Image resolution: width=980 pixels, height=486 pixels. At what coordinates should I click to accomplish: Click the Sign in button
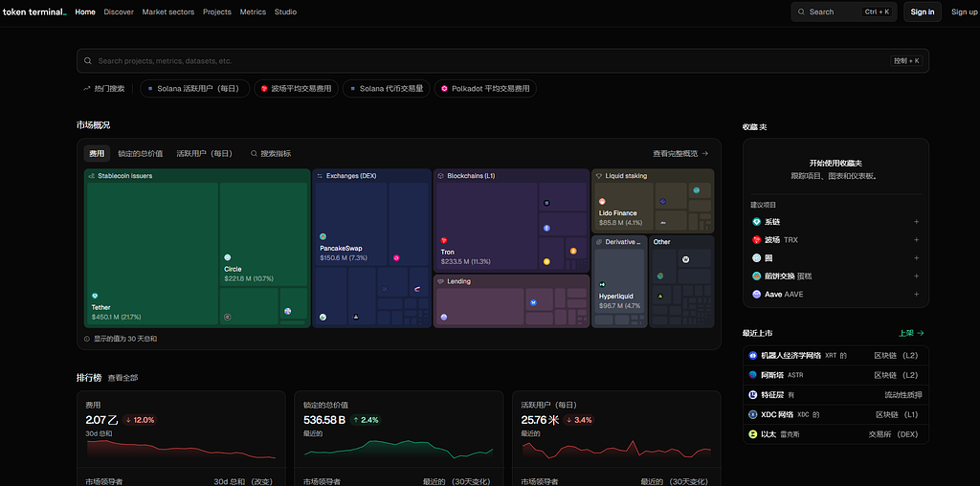tap(922, 12)
